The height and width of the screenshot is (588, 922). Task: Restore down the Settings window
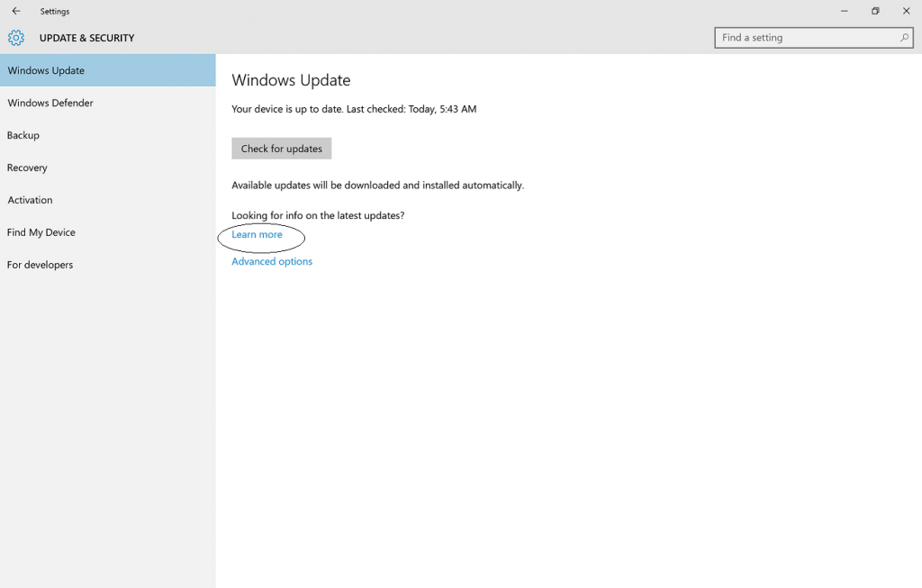875,11
